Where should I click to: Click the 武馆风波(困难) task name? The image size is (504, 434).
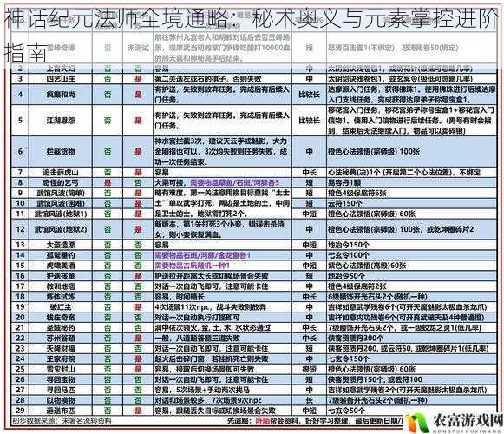(61, 203)
